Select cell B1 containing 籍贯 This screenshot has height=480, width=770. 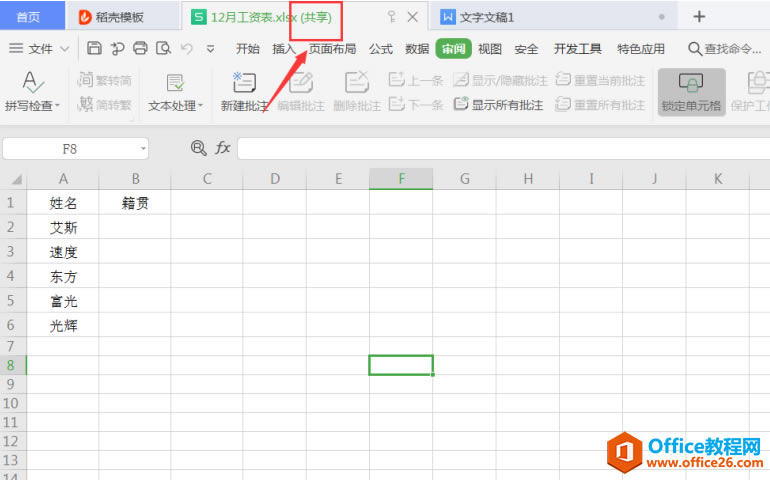135,202
